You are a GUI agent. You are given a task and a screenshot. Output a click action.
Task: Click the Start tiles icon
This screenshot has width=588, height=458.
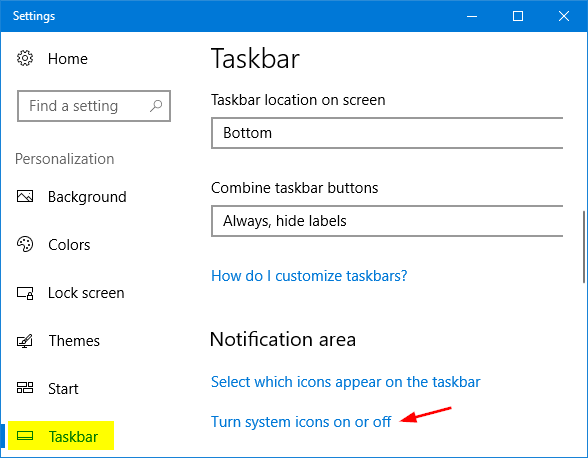point(25,388)
